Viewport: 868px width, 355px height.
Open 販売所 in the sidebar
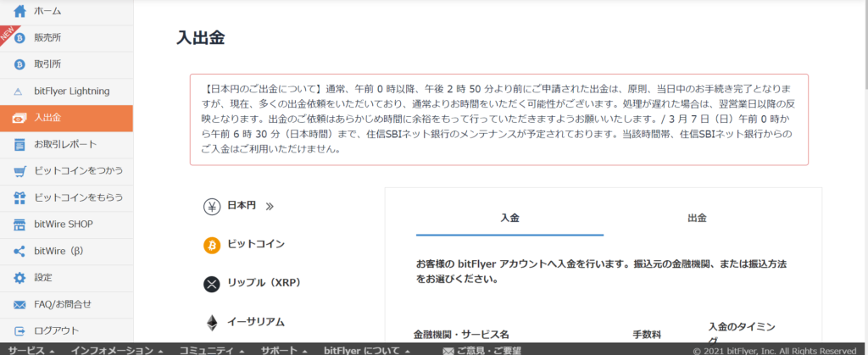tap(66, 37)
